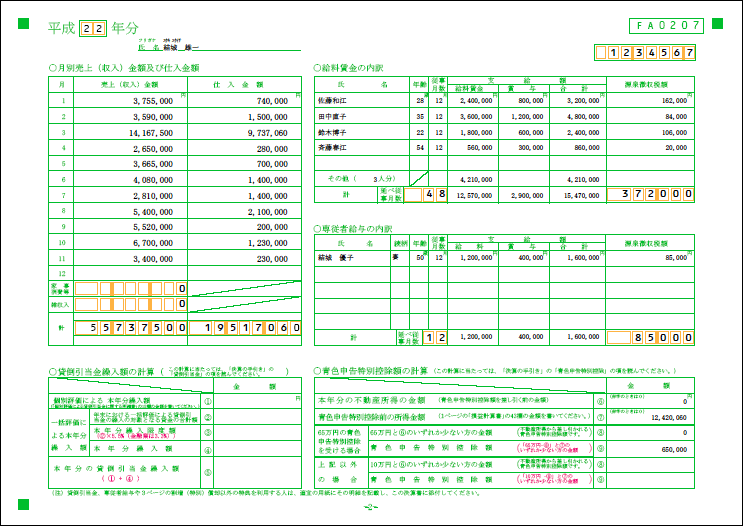
Task: Select employee name 佐藤和江
Action: click(x=332, y=100)
